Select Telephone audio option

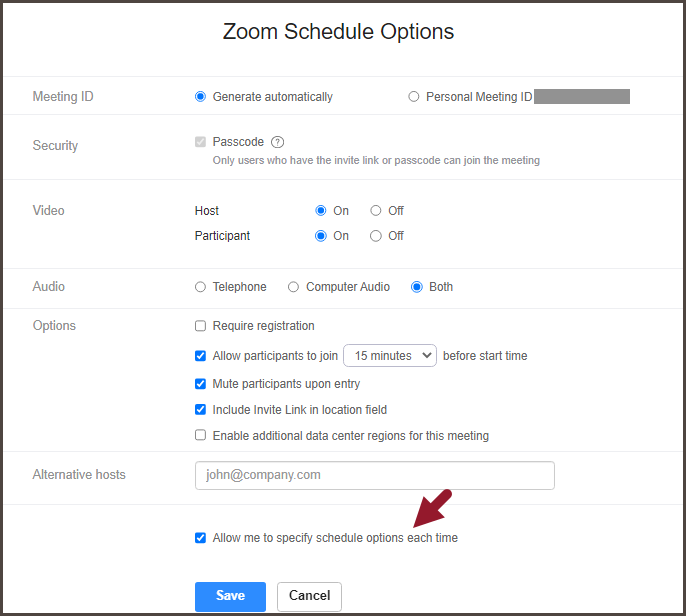click(201, 287)
